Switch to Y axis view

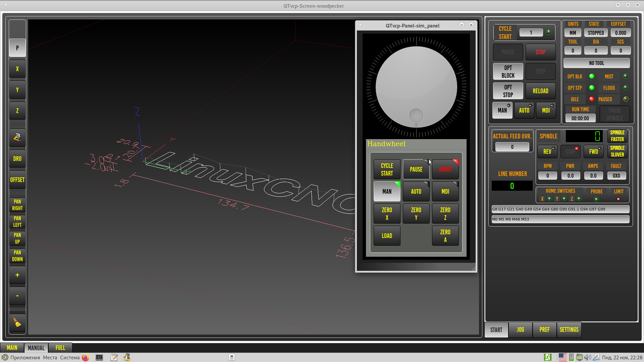[x=17, y=90]
